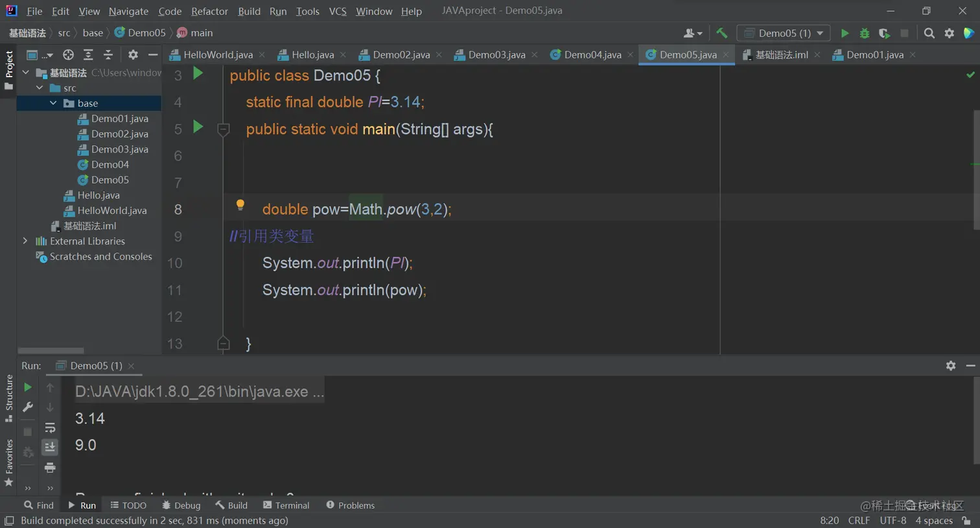Click the down stack trace arrow
Viewport: 980px width, 528px height.
50,407
